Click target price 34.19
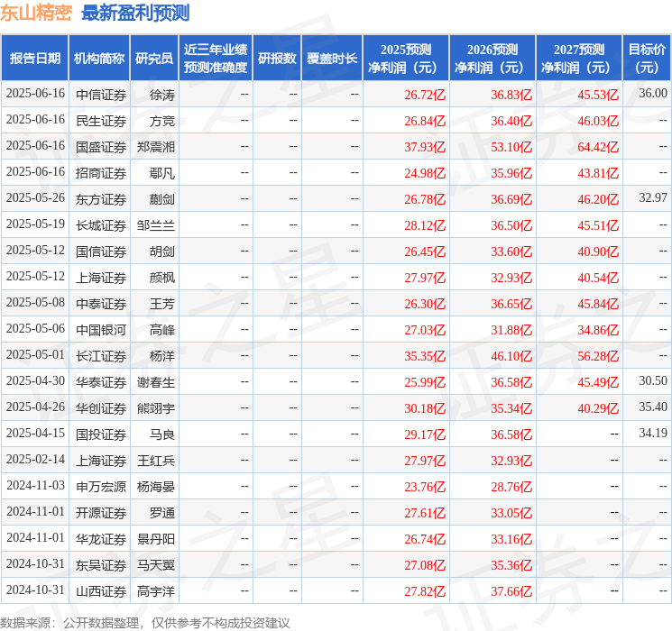This screenshot has width=672, height=631. tap(653, 433)
